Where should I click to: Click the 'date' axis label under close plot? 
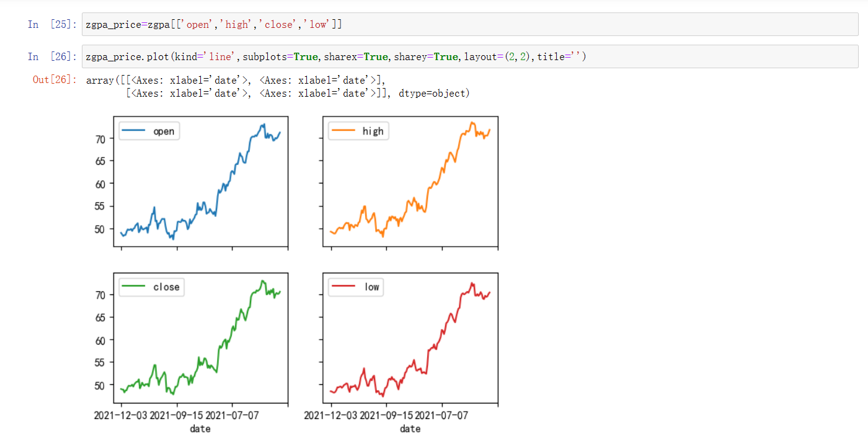tap(200, 428)
